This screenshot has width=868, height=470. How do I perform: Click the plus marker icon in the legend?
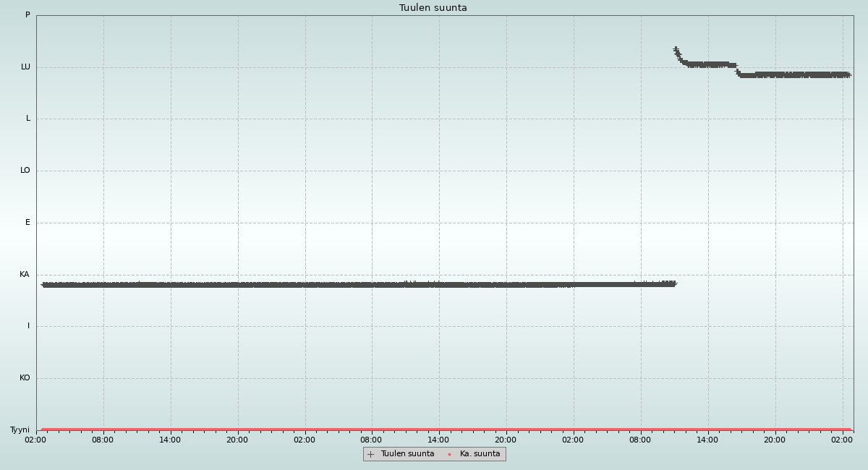point(371,454)
